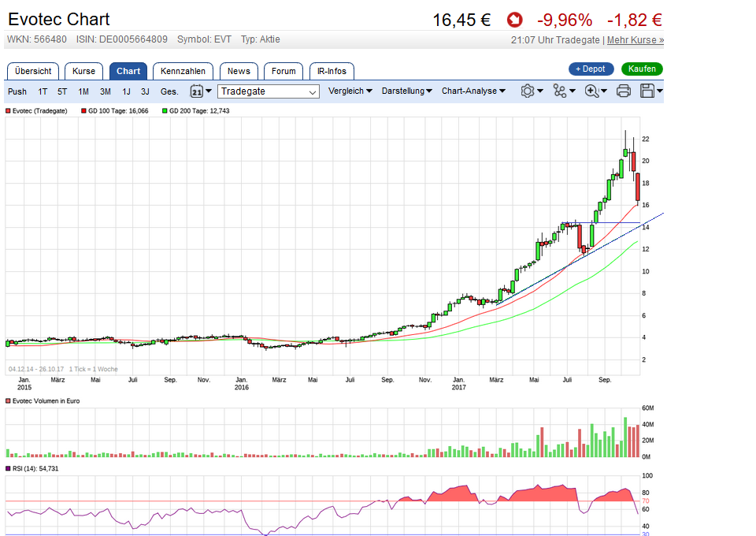Click the zoom magnifier plus icon
The width and height of the screenshot is (756, 536).
point(591,91)
